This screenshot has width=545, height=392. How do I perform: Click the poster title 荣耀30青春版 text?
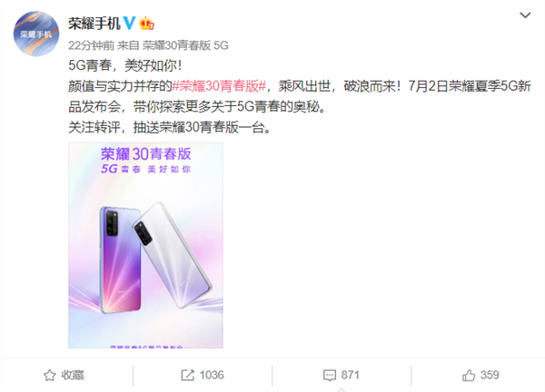pyautogui.click(x=146, y=154)
